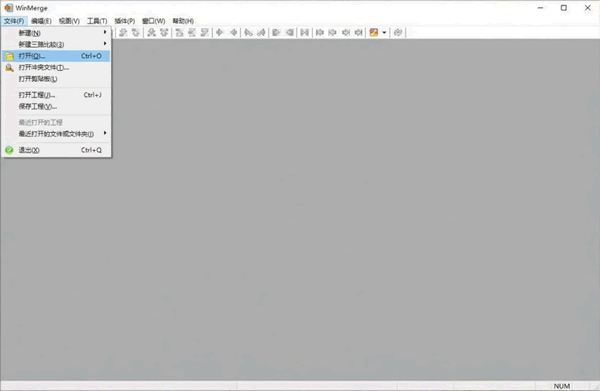Open the 编辑(E) menu
The image size is (600, 391).
click(x=41, y=21)
